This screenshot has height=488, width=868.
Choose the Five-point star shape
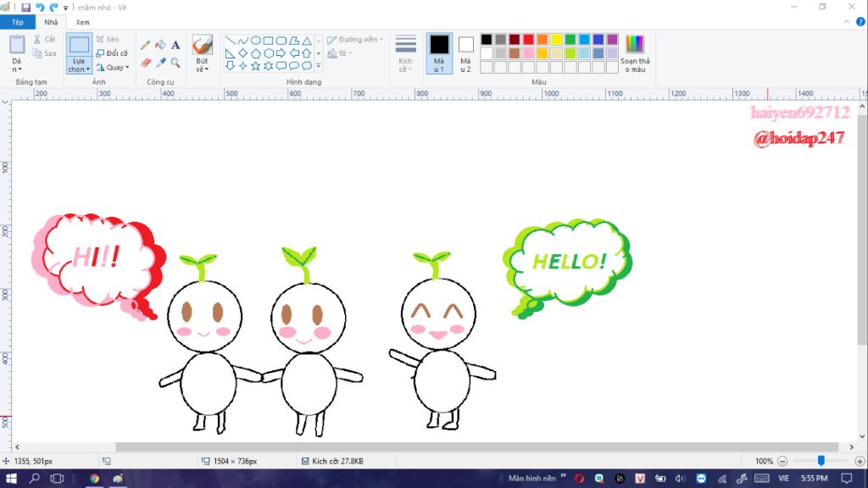click(x=256, y=66)
